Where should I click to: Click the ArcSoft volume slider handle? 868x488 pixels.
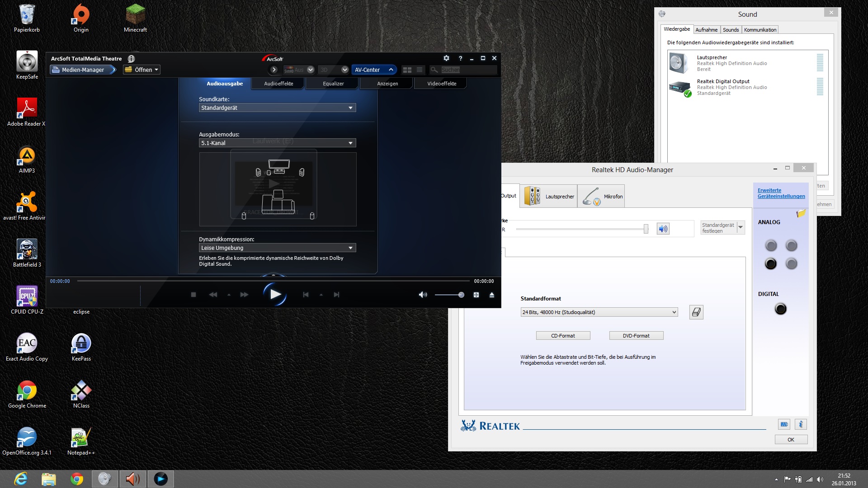tap(461, 295)
